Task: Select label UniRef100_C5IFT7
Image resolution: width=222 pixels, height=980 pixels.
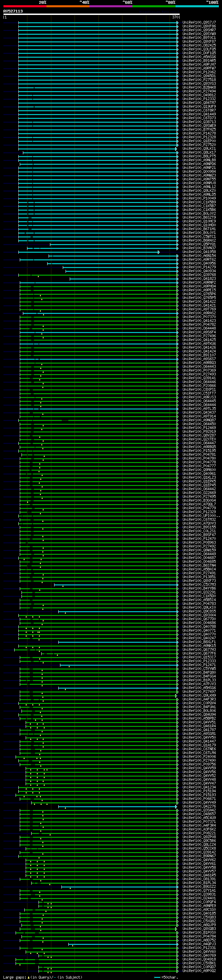Action: pos(199,393)
